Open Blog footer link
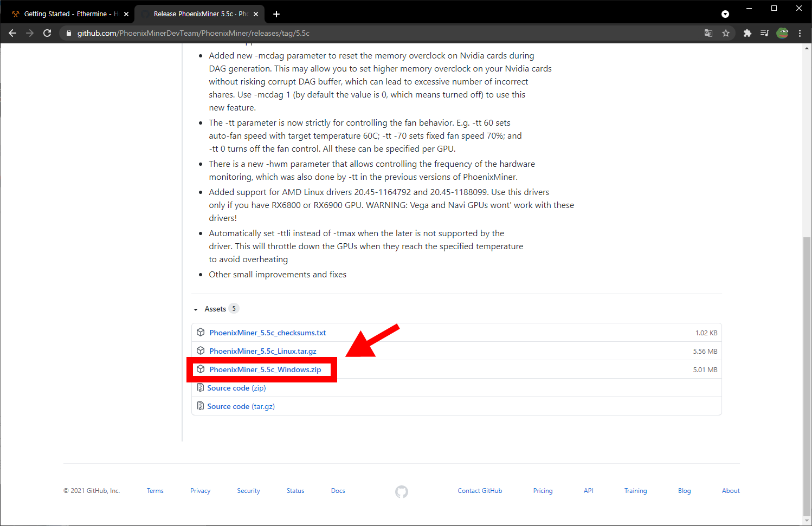This screenshot has height=526, width=812. 684,491
